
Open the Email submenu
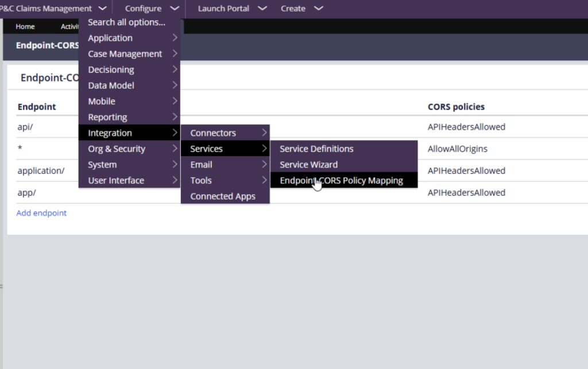[x=225, y=165]
